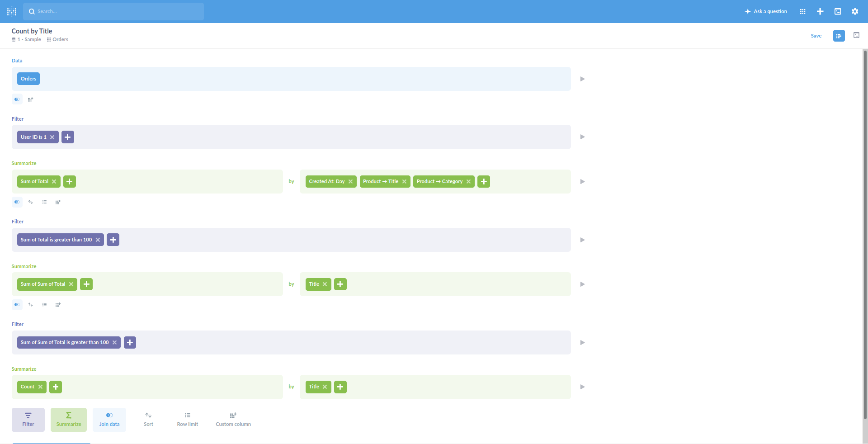The width and height of the screenshot is (868, 444).
Task: Open the native SQL editor icon in top bar
Action: 838,11
